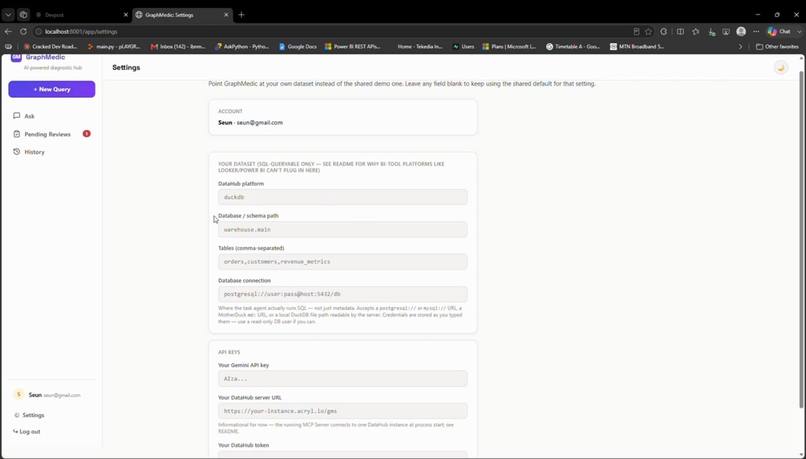Reload the page with the refresh icon

[23, 31]
